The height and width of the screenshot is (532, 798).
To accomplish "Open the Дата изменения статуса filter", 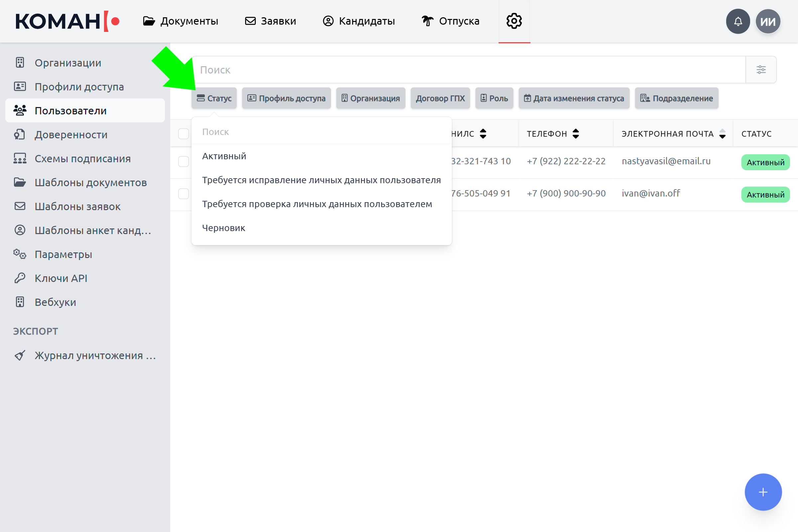I will pos(574,98).
